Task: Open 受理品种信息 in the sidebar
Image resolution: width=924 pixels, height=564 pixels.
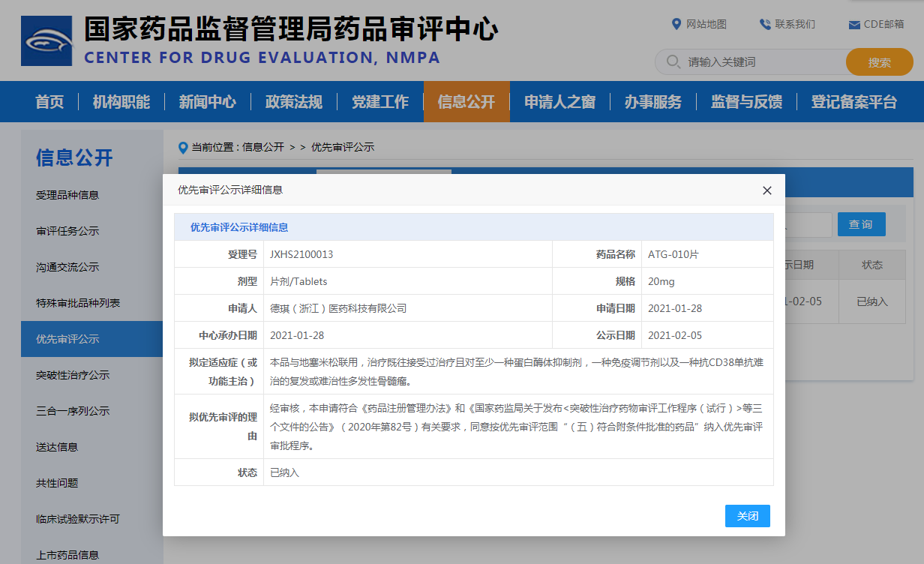Action: click(x=67, y=195)
